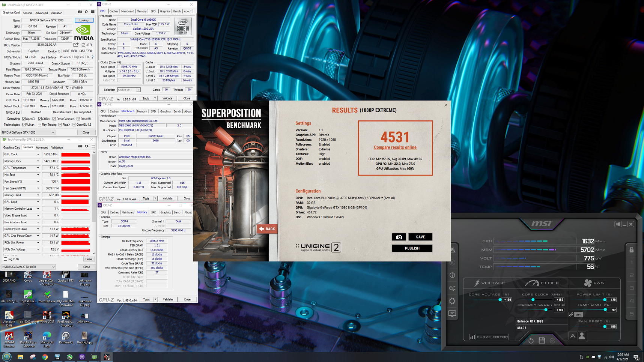Screen dimensions: 644x362
Task: Toggle CUDA checkbox in GPU-Z
Action: (x=39, y=119)
